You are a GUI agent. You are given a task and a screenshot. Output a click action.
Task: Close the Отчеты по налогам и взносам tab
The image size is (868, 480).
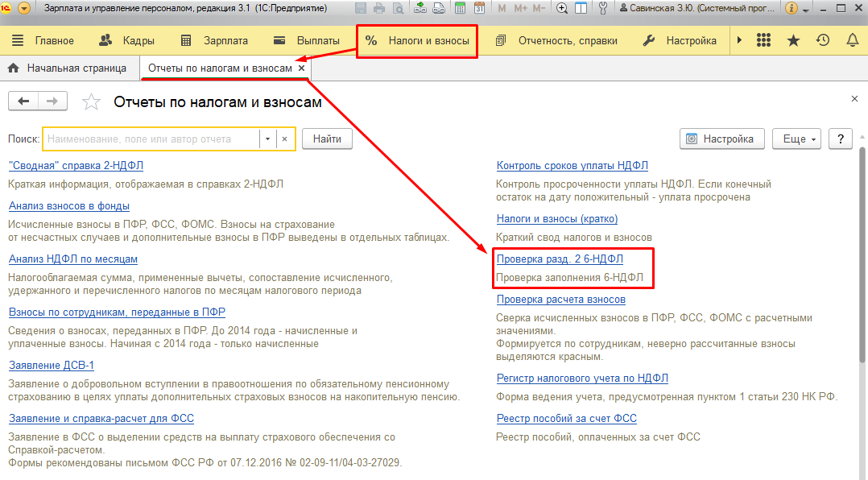tap(302, 68)
